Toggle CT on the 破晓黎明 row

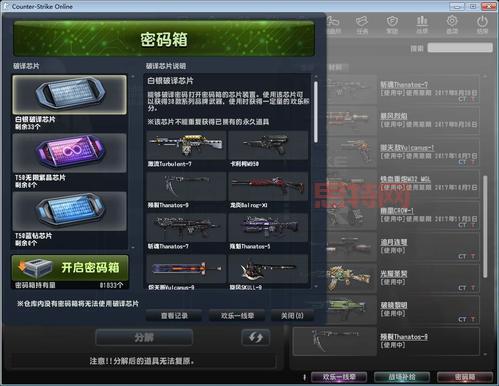pyautogui.click(x=462, y=319)
